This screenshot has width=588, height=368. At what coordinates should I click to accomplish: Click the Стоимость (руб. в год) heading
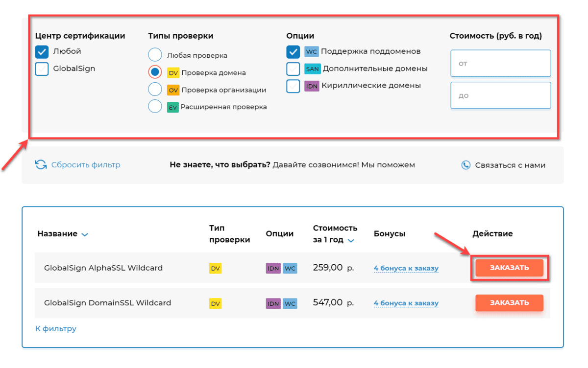[496, 36]
